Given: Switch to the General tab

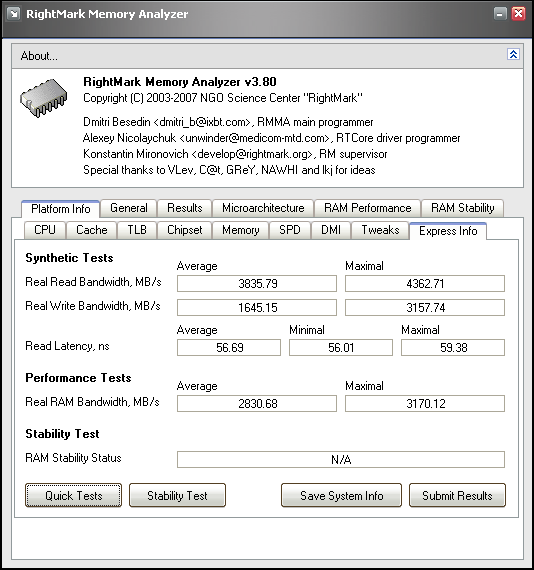Looking at the screenshot, I should point(129,208).
